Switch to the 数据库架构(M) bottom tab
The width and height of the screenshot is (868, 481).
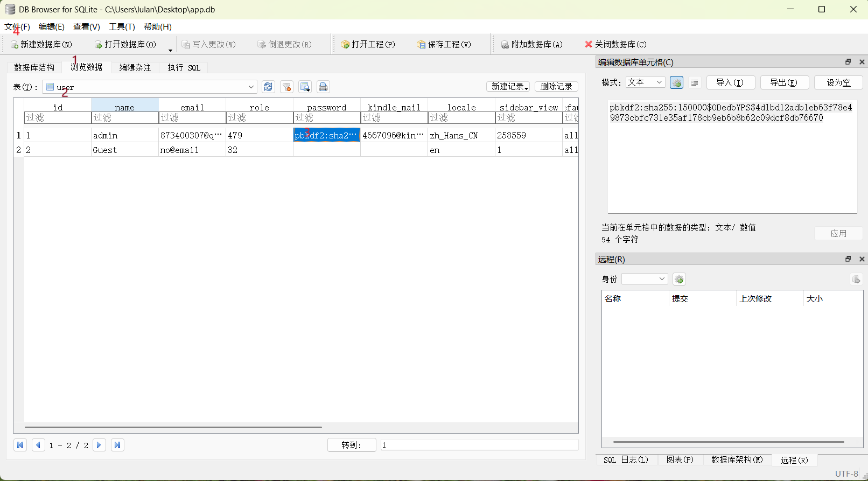[x=737, y=459]
